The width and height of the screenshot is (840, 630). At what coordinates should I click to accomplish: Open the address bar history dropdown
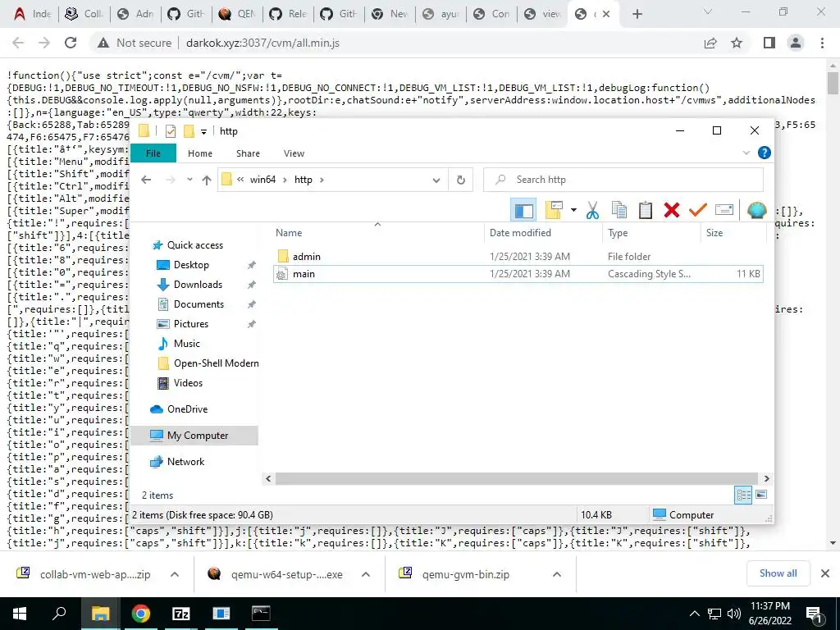pyautogui.click(x=436, y=180)
